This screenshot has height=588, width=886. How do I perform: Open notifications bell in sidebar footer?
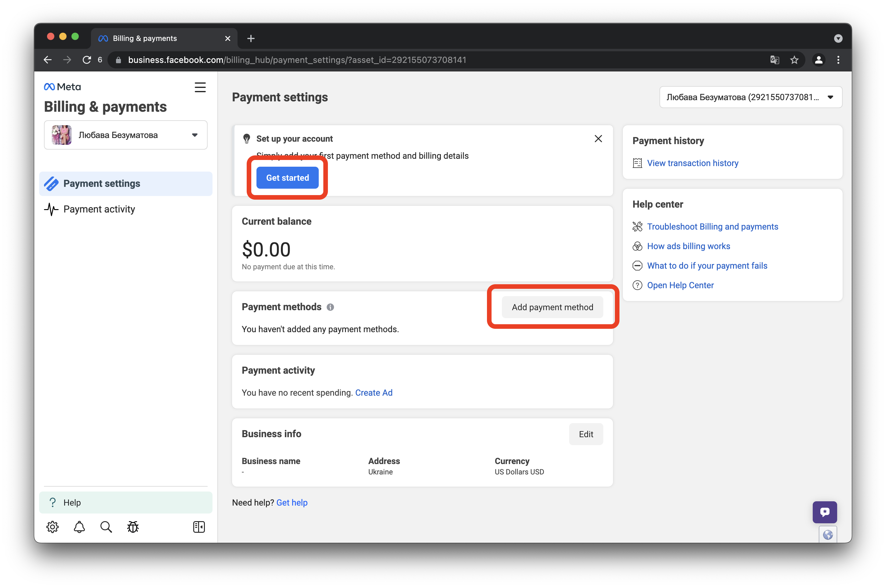(x=79, y=527)
